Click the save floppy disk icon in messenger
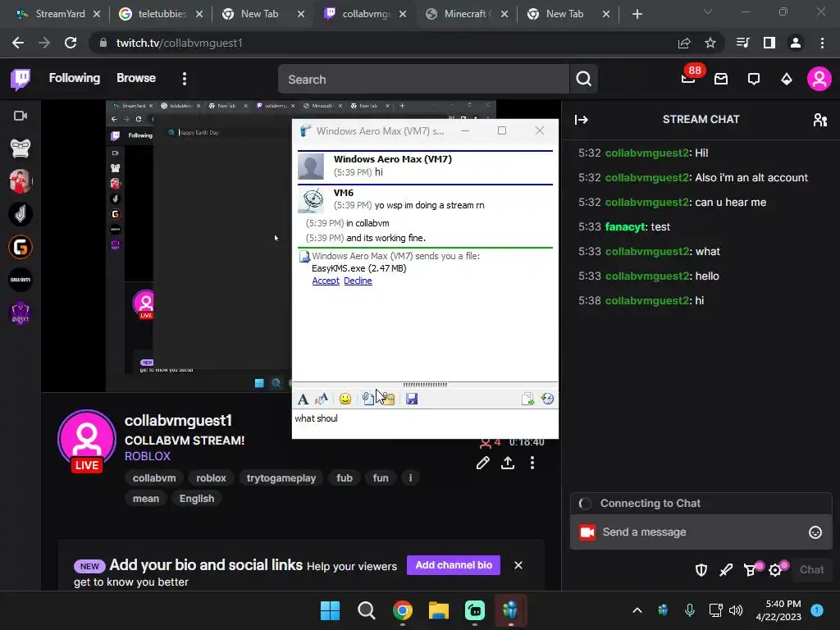Viewport: 840px width, 630px height. [x=412, y=399]
